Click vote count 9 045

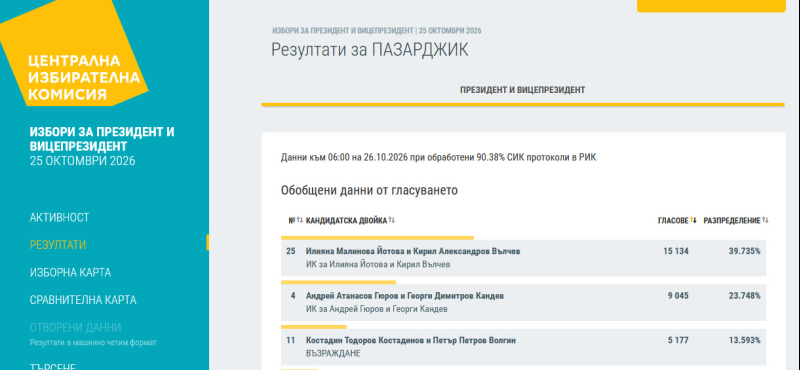678,296
